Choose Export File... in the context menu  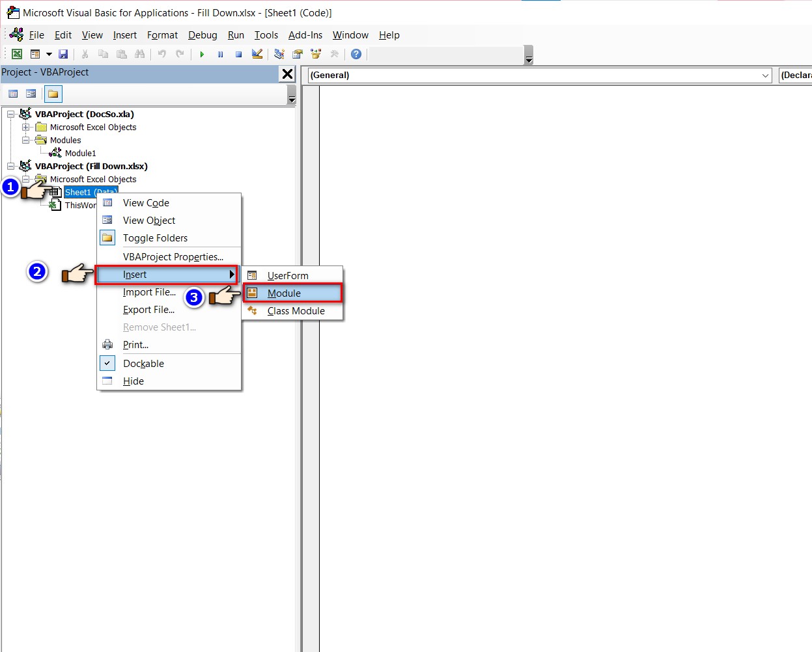pos(148,310)
